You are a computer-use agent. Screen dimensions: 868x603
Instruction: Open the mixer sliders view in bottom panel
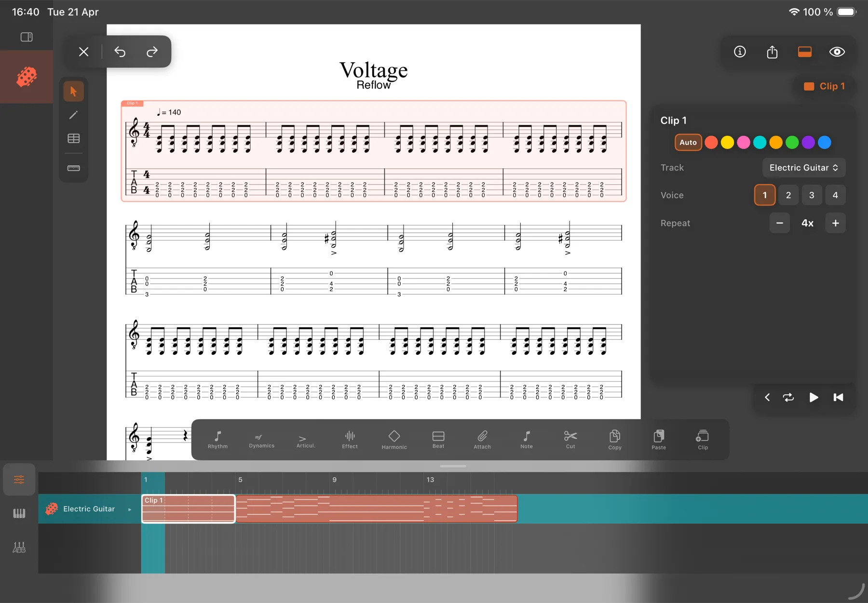(19, 480)
